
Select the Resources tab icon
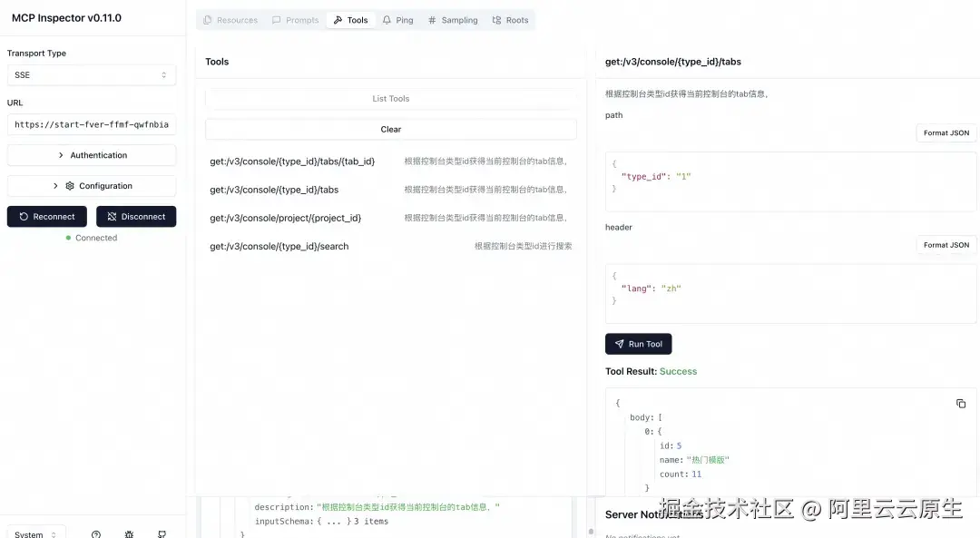coord(209,19)
